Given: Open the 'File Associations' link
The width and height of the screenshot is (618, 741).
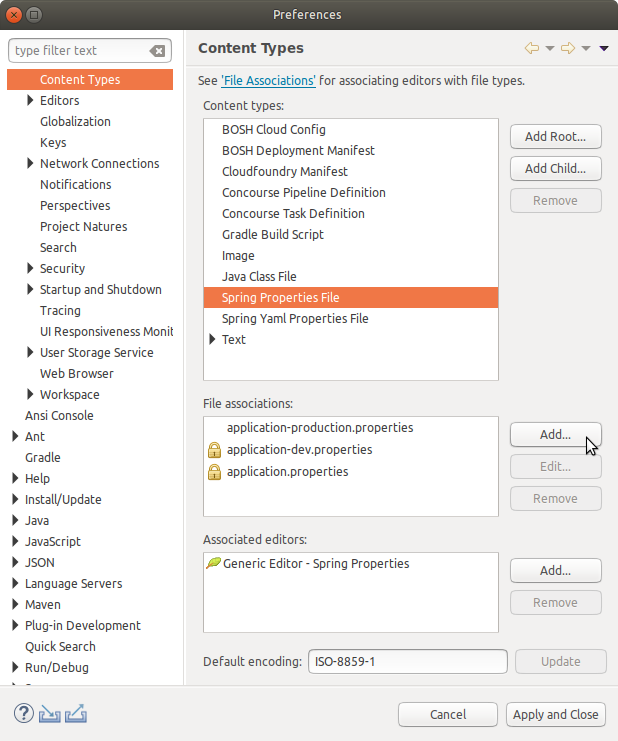Looking at the screenshot, I should pyautogui.click(x=268, y=81).
